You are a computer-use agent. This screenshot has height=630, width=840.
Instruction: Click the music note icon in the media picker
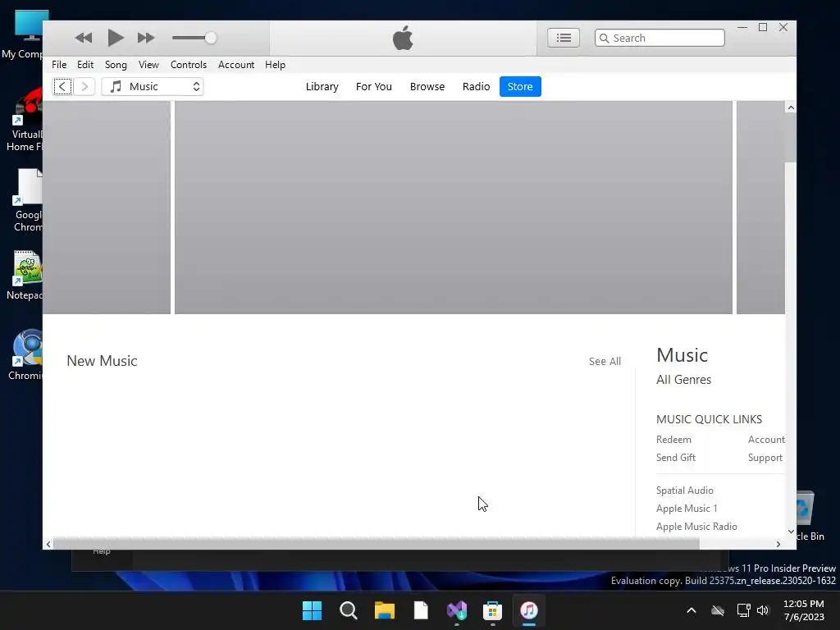[116, 86]
